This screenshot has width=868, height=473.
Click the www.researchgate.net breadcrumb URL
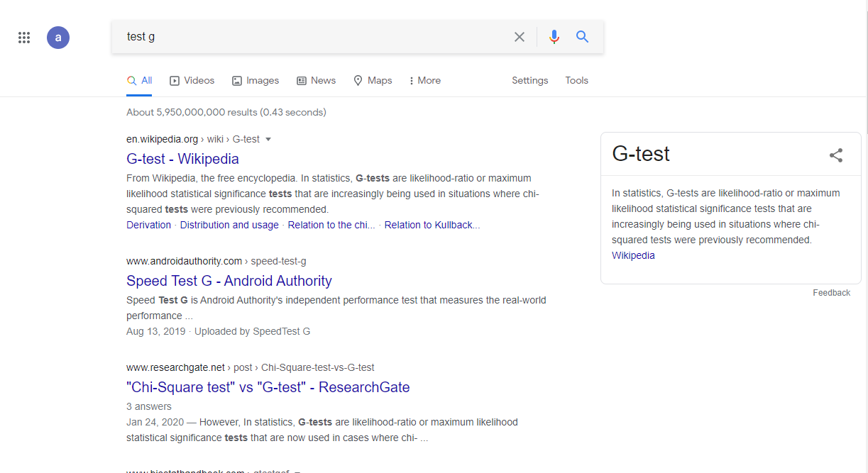coord(251,367)
